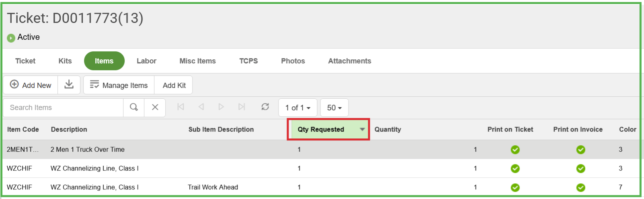Click the search magnifier icon

134,107
